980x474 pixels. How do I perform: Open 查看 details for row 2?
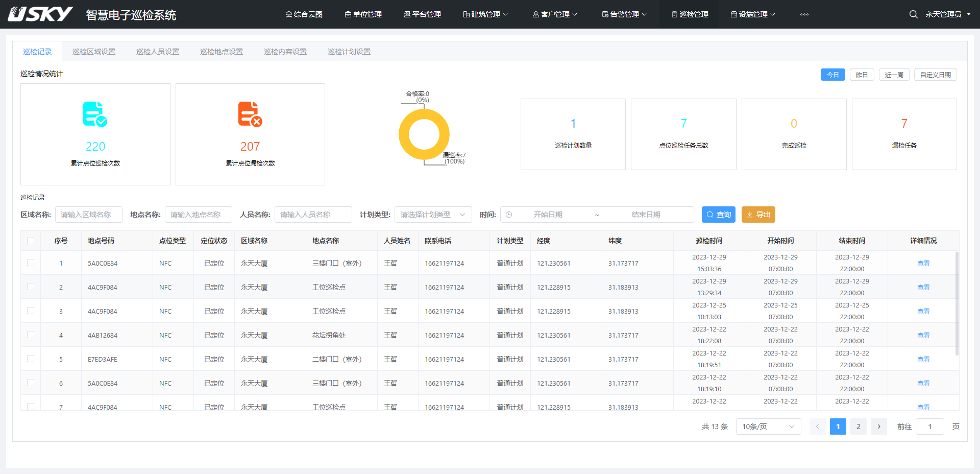click(923, 287)
